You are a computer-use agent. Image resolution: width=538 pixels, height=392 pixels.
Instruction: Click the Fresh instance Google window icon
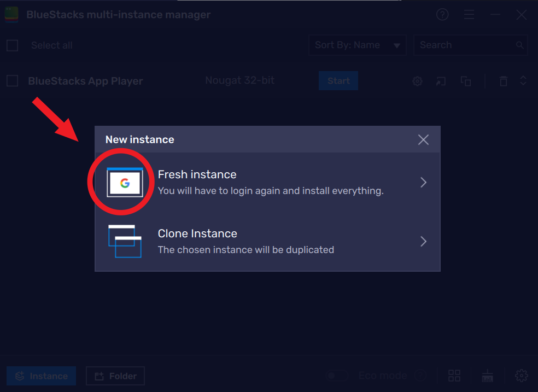125,182
